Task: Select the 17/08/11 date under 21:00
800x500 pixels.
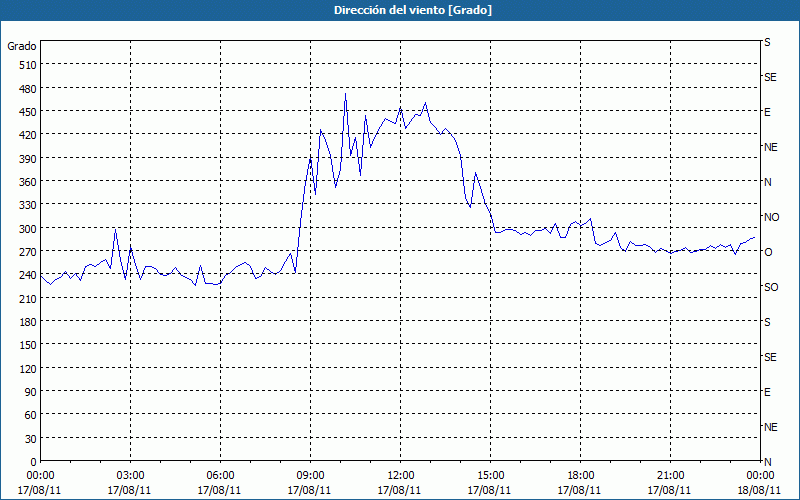Action: (670, 490)
